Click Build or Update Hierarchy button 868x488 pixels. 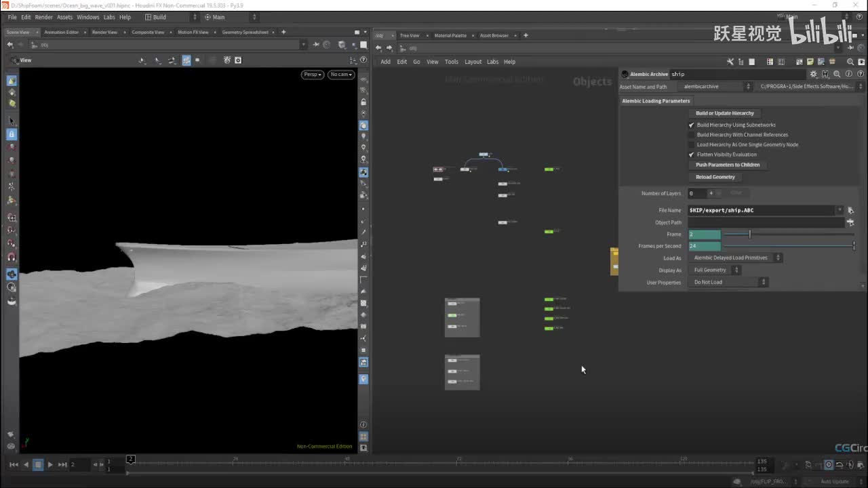[724, 113]
